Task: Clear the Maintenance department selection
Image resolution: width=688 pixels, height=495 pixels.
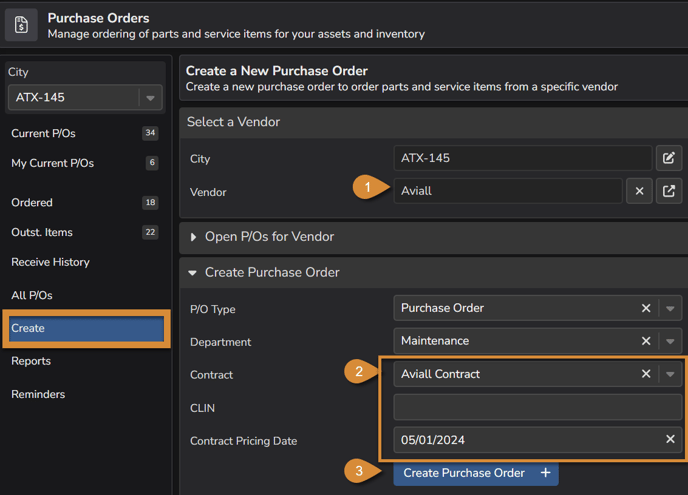Action: point(646,341)
